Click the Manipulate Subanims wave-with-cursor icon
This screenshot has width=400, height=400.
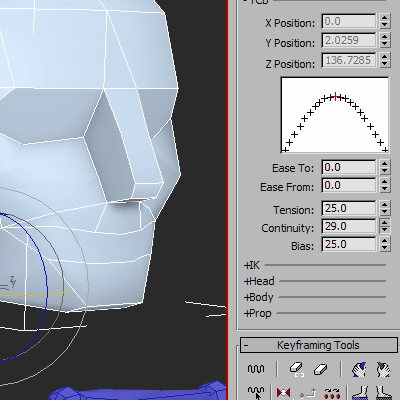click(256, 392)
